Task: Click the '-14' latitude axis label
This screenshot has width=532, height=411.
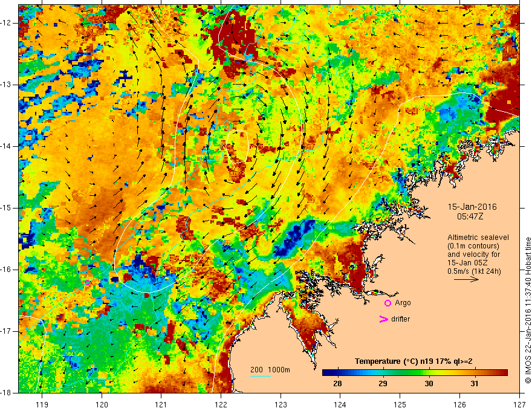Action: pos(6,146)
